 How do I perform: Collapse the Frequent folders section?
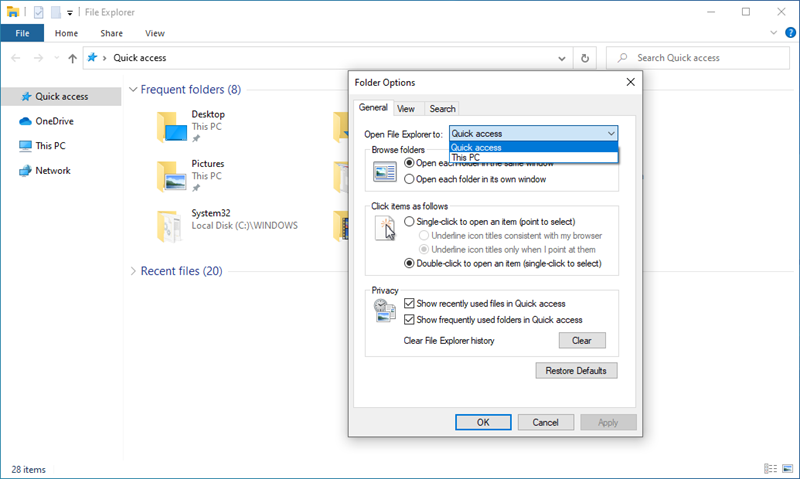click(x=133, y=90)
